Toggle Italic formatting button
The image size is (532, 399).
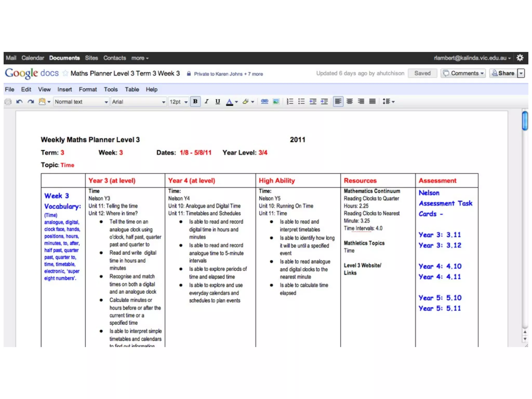(x=207, y=102)
